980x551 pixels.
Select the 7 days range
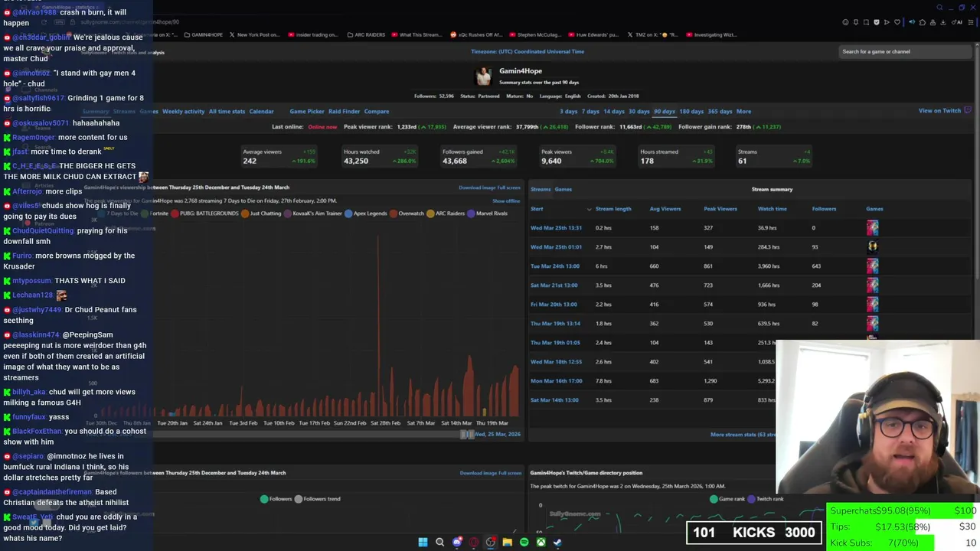click(590, 111)
